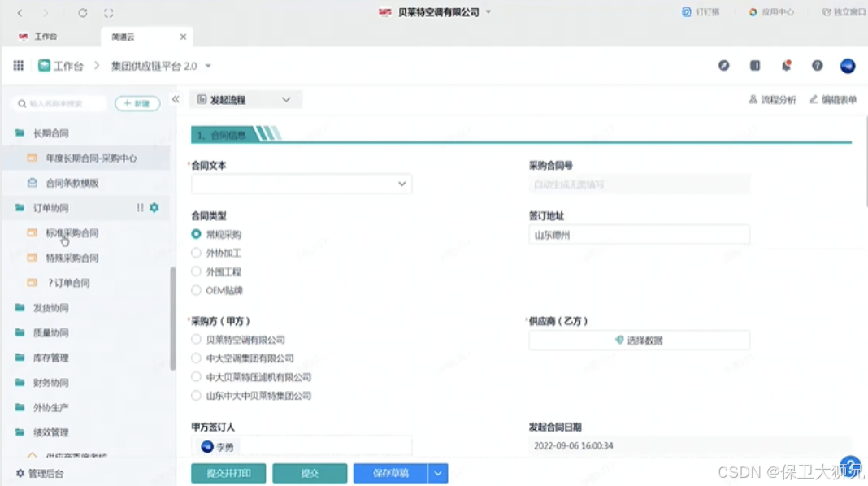Open the apps grid icon top-left
This screenshot has height=486, width=868.
coord(18,66)
